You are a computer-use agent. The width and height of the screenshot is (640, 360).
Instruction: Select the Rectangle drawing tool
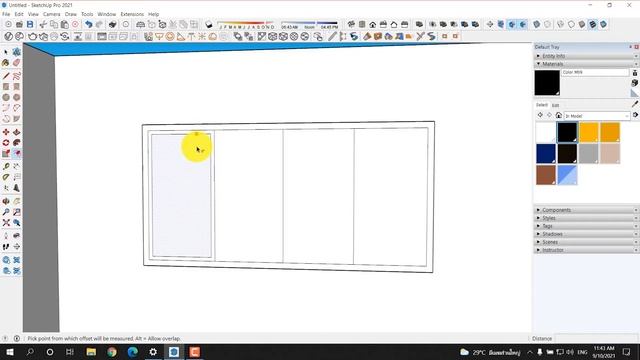point(6,87)
